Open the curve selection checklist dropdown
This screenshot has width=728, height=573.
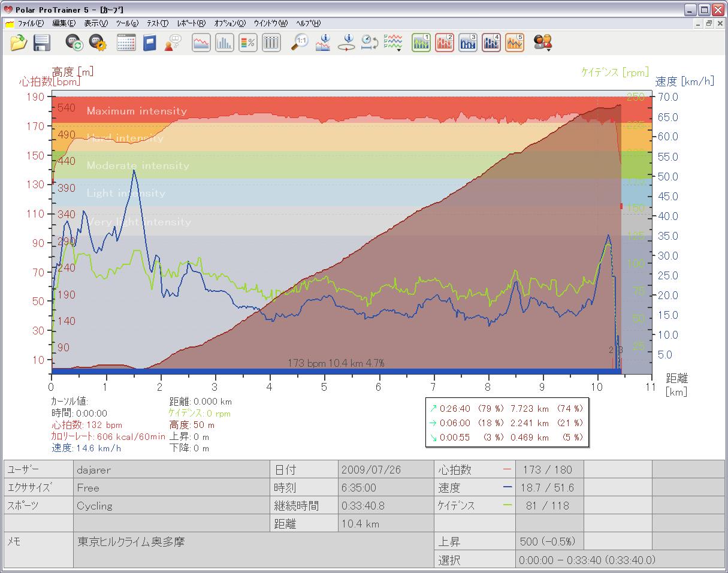point(393,43)
